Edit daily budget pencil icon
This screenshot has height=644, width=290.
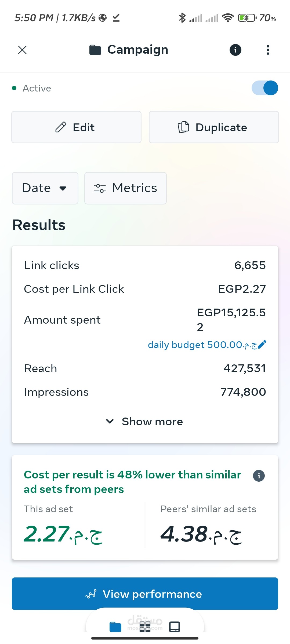coord(262,345)
